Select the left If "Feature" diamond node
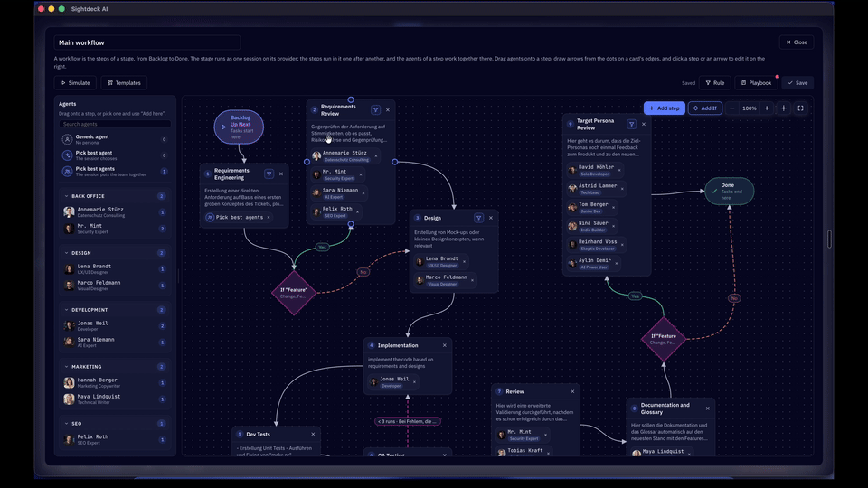The height and width of the screenshot is (488, 868). click(x=293, y=293)
